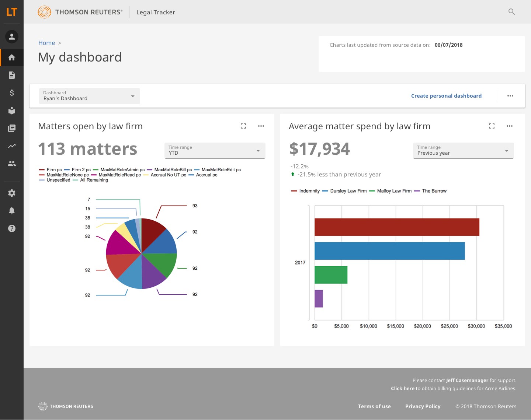Select the trending analytics icon in sidebar
This screenshot has height=420, width=531.
pyautogui.click(x=12, y=146)
